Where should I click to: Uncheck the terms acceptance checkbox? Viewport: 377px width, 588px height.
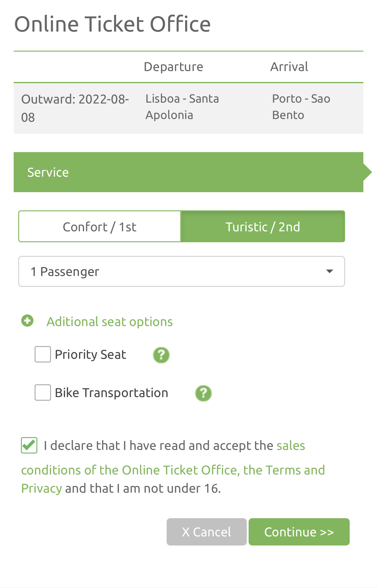click(29, 445)
